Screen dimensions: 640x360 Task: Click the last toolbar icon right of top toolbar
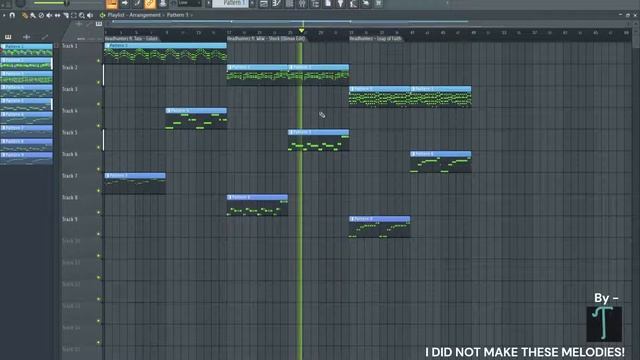(379, 4)
